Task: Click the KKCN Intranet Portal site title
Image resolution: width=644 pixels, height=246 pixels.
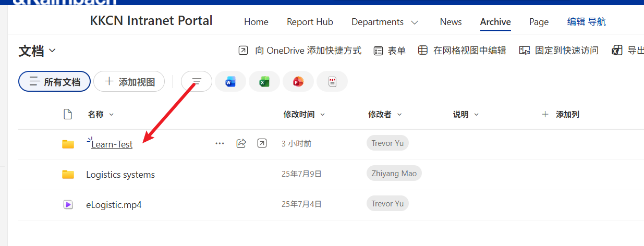Action: [x=151, y=21]
